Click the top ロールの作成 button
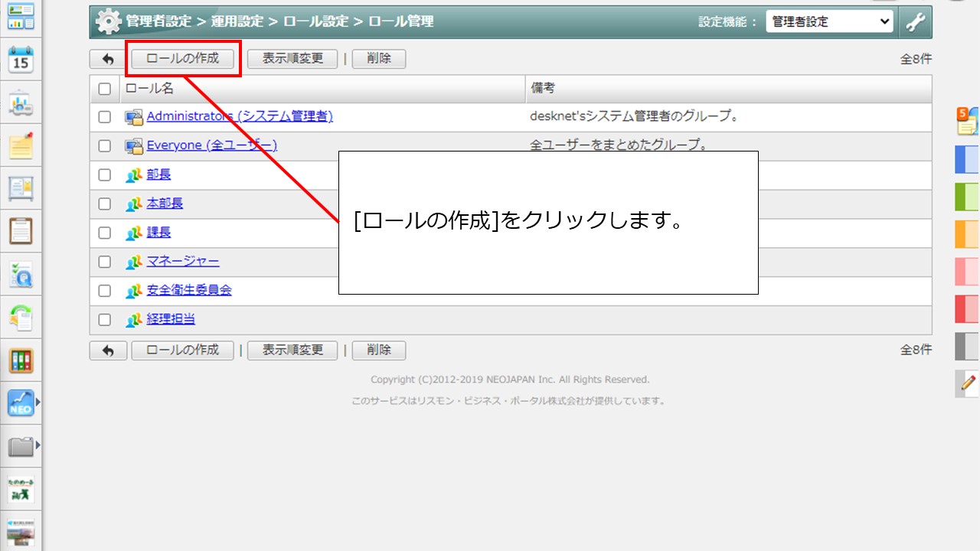Screen dimensions: 980x551 (x=182, y=59)
